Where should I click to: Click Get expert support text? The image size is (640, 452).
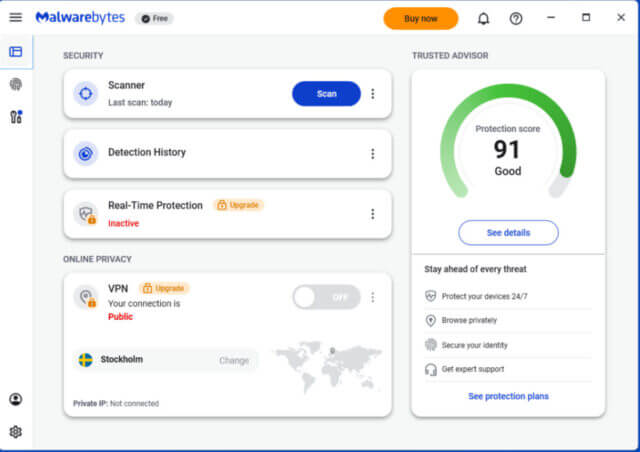(473, 369)
